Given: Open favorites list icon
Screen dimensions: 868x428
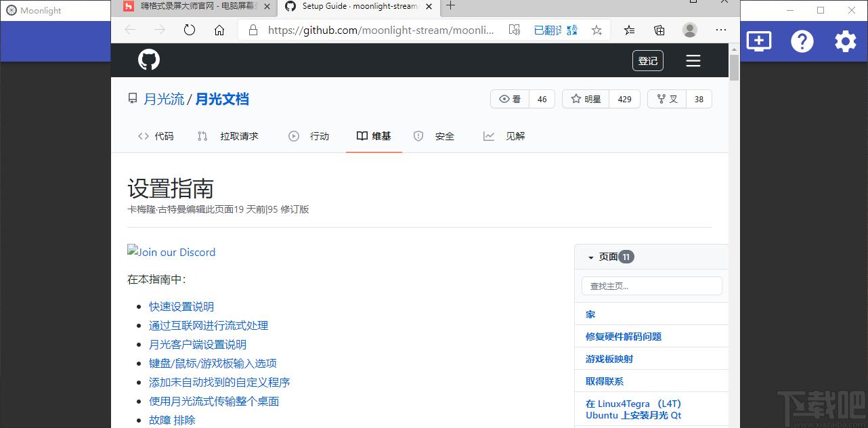Looking at the screenshot, I should 630,30.
